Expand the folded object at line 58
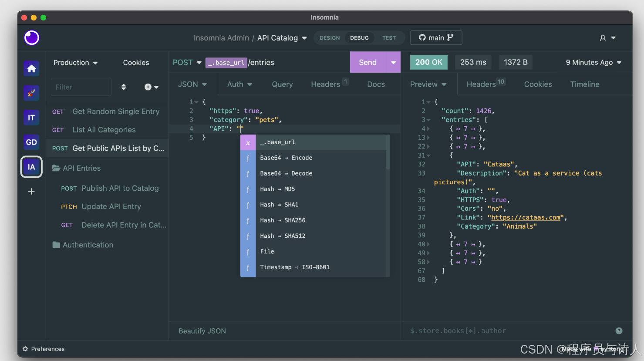The image size is (644, 361). tap(428, 262)
